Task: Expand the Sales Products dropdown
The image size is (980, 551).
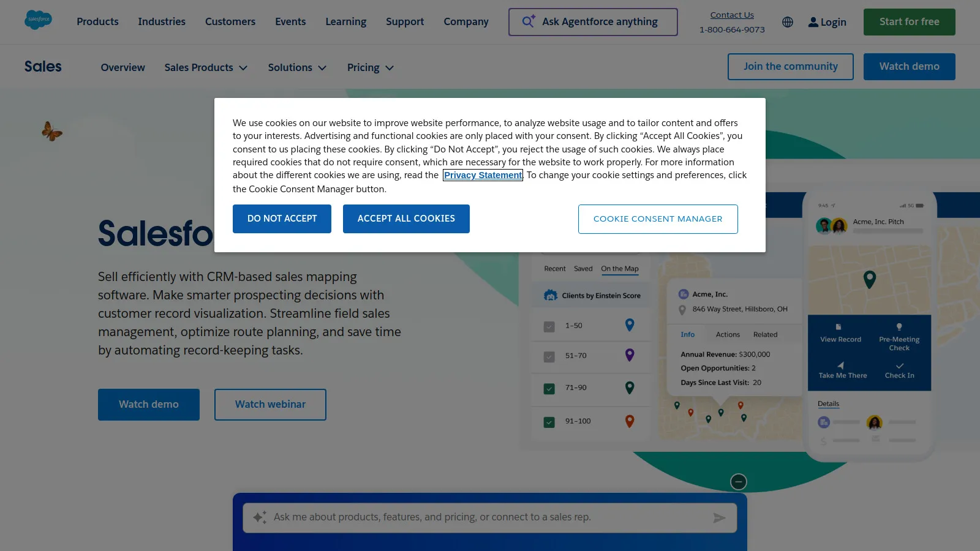Action: (206, 67)
